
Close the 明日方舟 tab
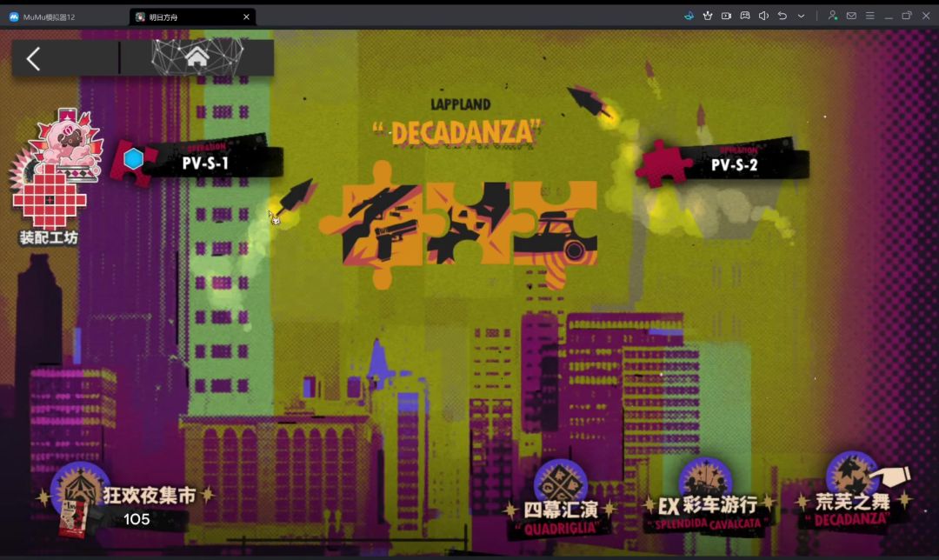[246, 17]
